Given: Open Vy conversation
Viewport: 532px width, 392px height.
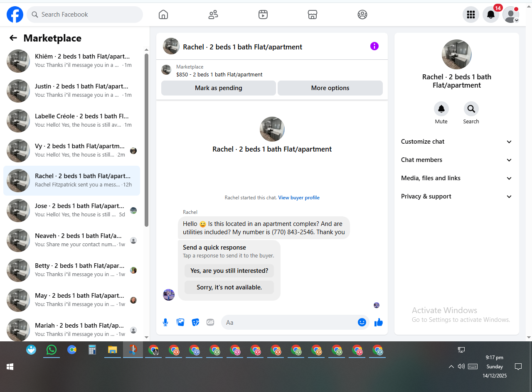Looking at the screenshot, I should 71,150.
